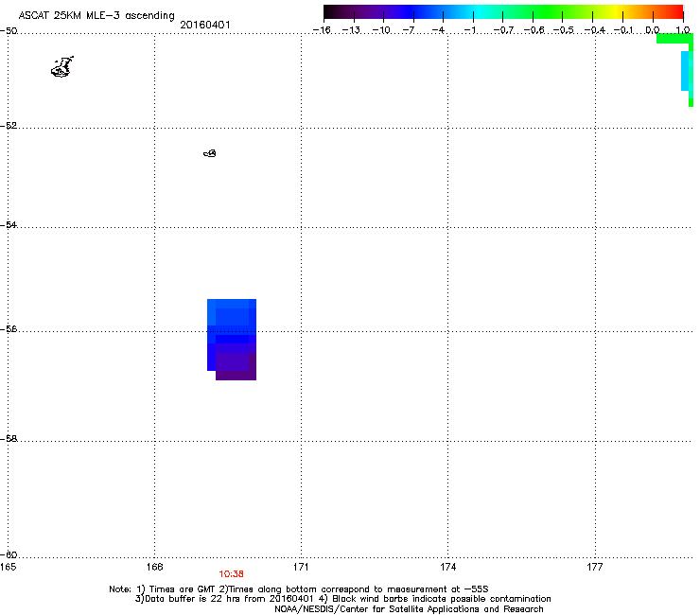Click the red 10:38 time label
Viewport: 700px width, 615px height.
pos(231,574)
